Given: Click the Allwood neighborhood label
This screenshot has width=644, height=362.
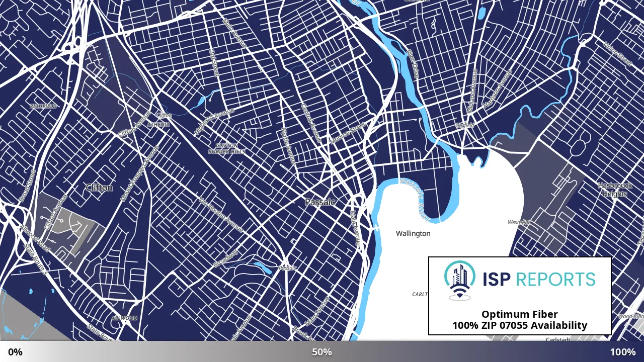Looking at the screenshot, I should pyautogui.click(x=124, y=318).
